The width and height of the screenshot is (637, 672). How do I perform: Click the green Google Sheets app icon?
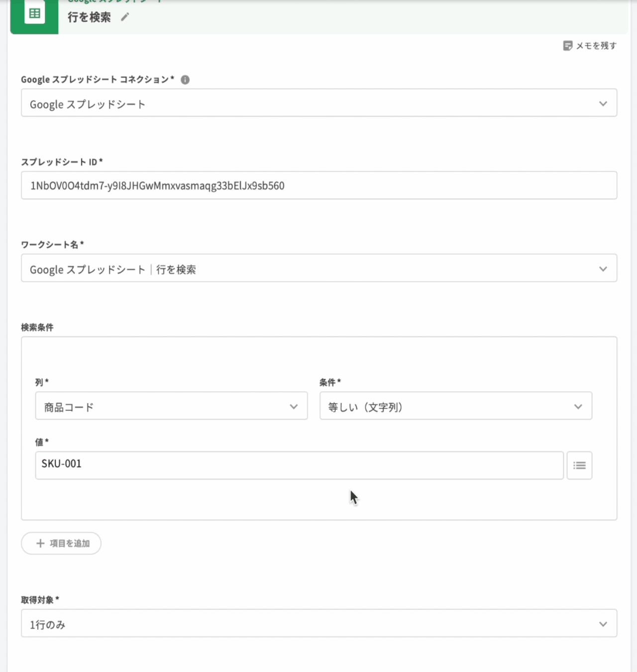[34, 14]
